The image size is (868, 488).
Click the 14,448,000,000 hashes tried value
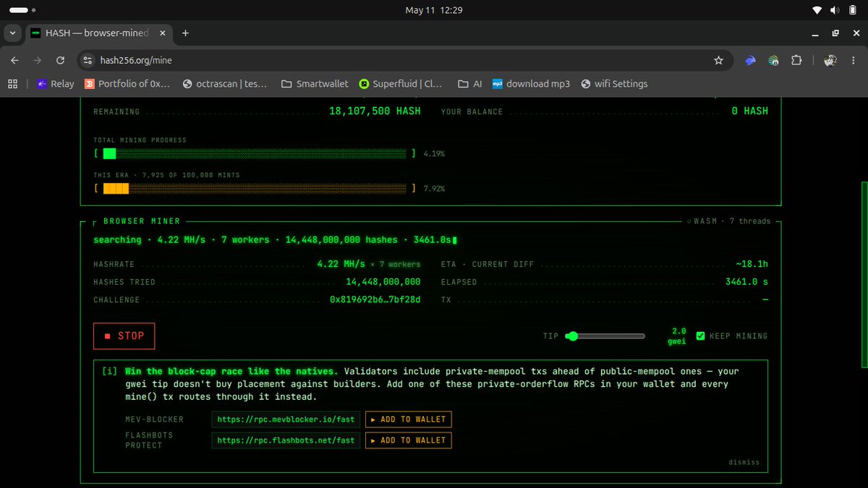383,281
